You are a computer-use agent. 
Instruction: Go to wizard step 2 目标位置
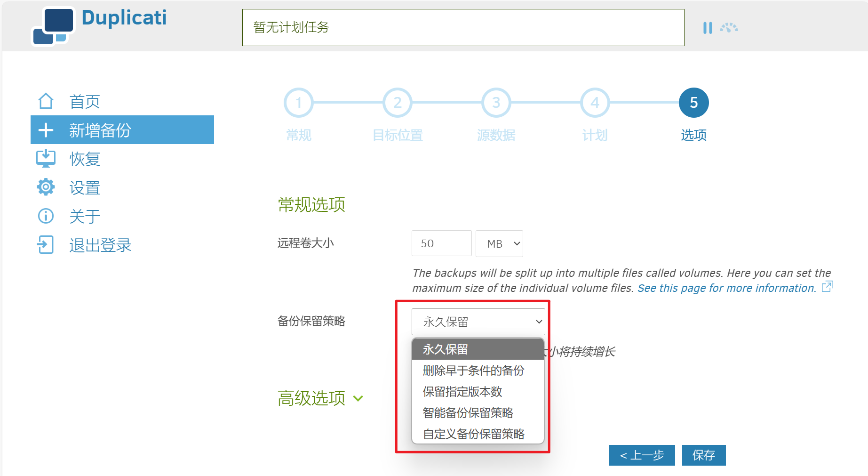coord(398,102)
